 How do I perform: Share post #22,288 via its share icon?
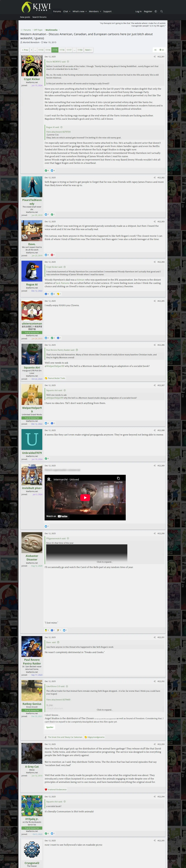pyautogui.click(x=155, y=430)
